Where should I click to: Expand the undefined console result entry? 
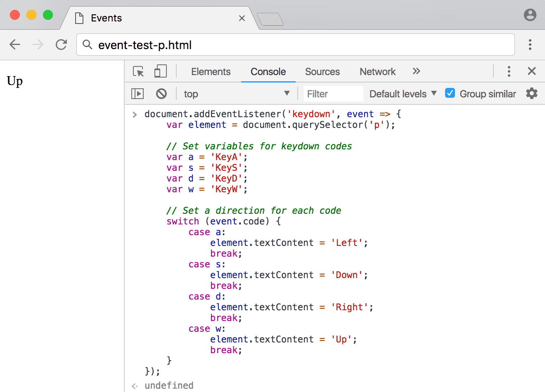pos(134,385)
